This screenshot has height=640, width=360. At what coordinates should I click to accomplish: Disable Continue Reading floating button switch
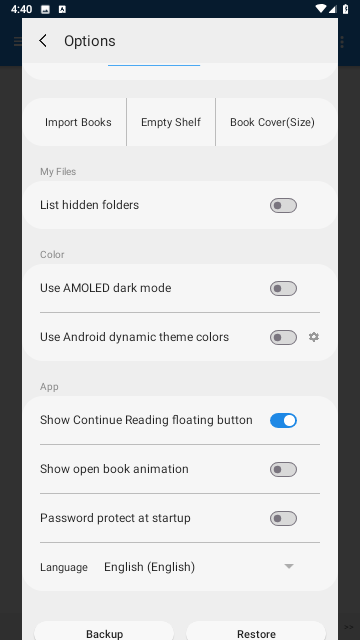pos(283,420)
